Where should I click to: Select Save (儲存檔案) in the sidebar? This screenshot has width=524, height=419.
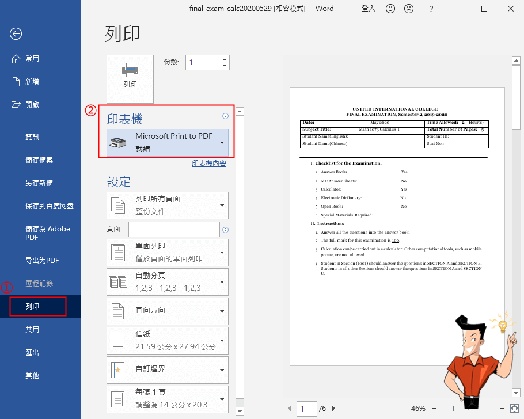click(40, 160)
